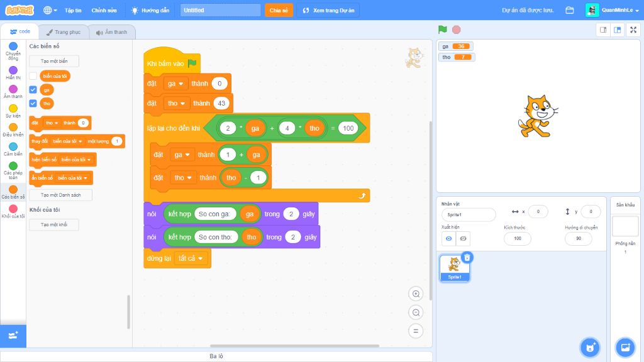Select the Các biến số block category
Viewport: 644px width, 362px height.
(13, 192)
